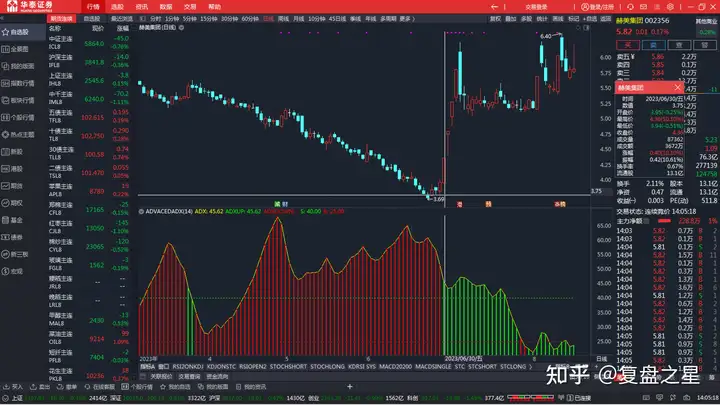The width and height of the screenshot is (720, 405).
Task: Select 60分钟 period
Action: [x=250, y=19]
